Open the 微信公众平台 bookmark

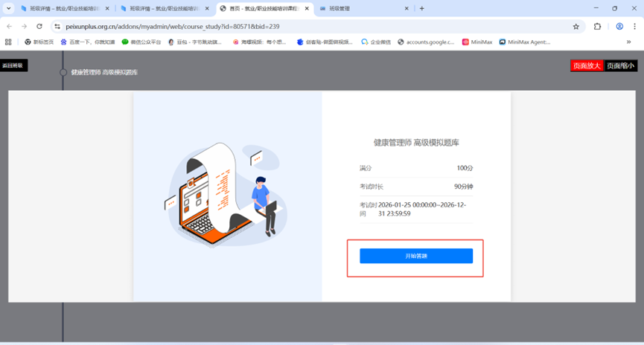141,42
